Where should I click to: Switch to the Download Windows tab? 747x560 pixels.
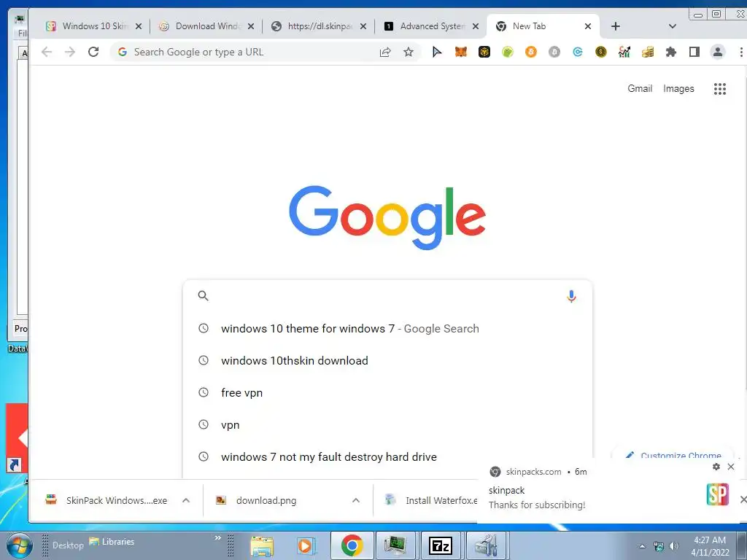coord(208,26)
